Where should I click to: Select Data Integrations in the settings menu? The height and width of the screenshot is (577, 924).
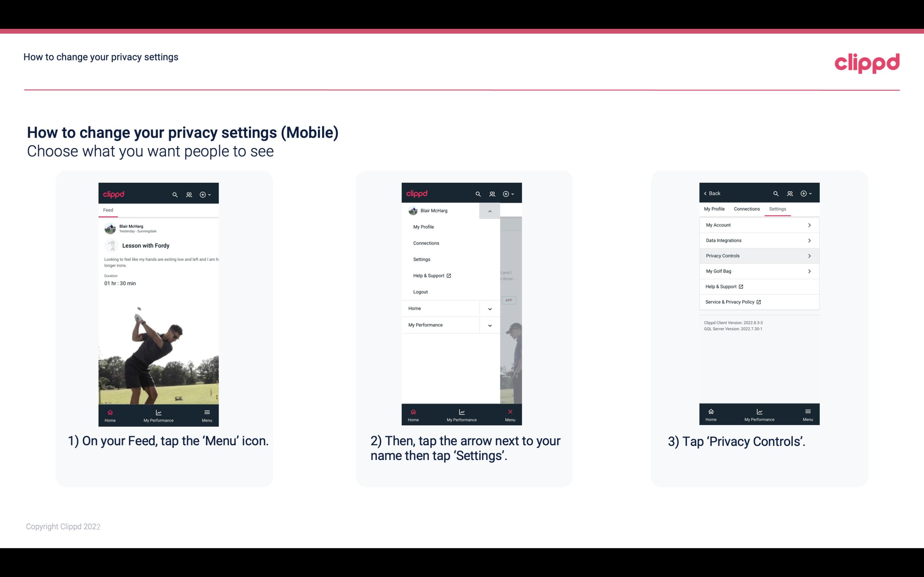click(758, 240)
